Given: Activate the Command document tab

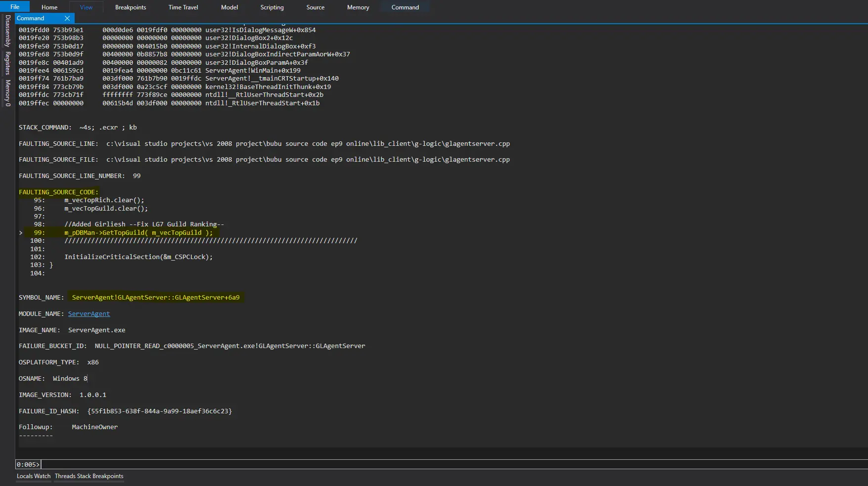Looking at the screenshot, I should [x=31, y=18].
